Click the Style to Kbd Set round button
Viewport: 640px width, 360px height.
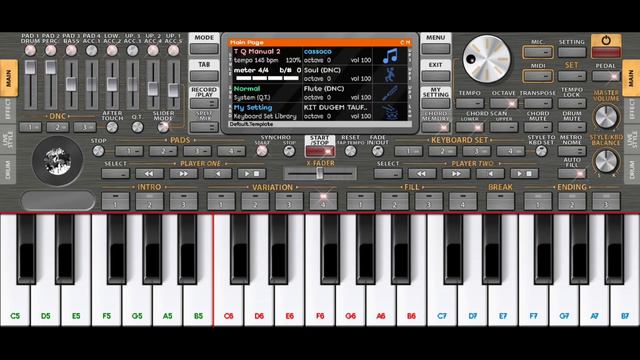(541, 151)
